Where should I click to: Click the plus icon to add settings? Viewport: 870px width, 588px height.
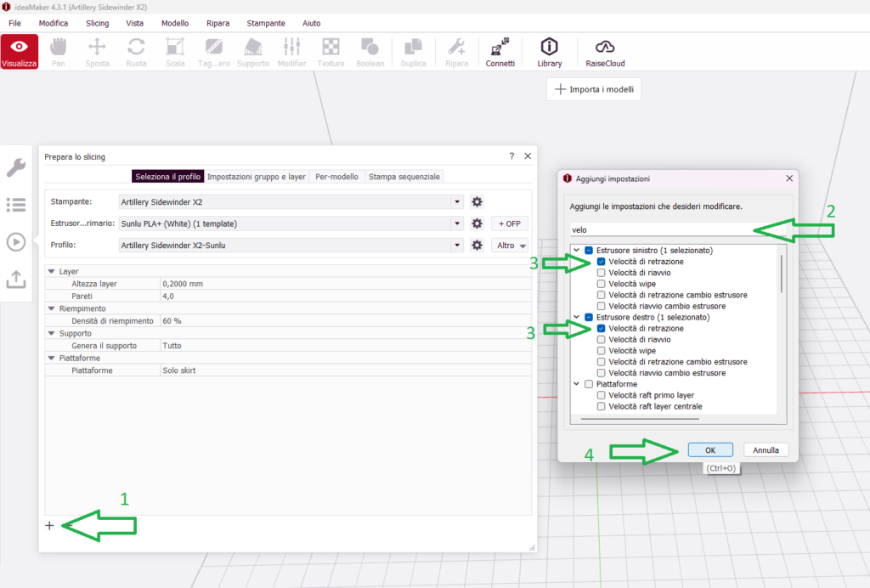pyautogui.click(x=49, y=525)
